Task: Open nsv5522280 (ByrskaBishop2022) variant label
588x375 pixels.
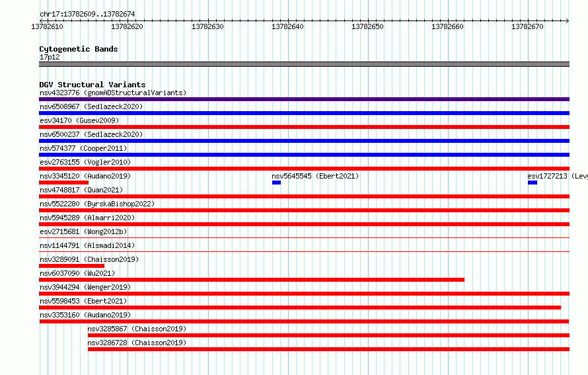Action: [x=97, y=204]
